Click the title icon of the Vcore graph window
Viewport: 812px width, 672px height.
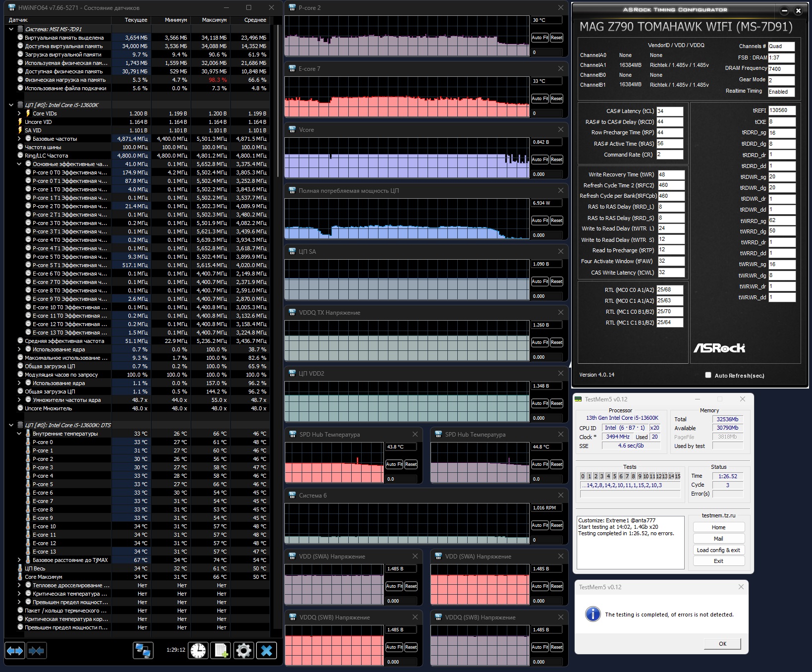[292, 130]
